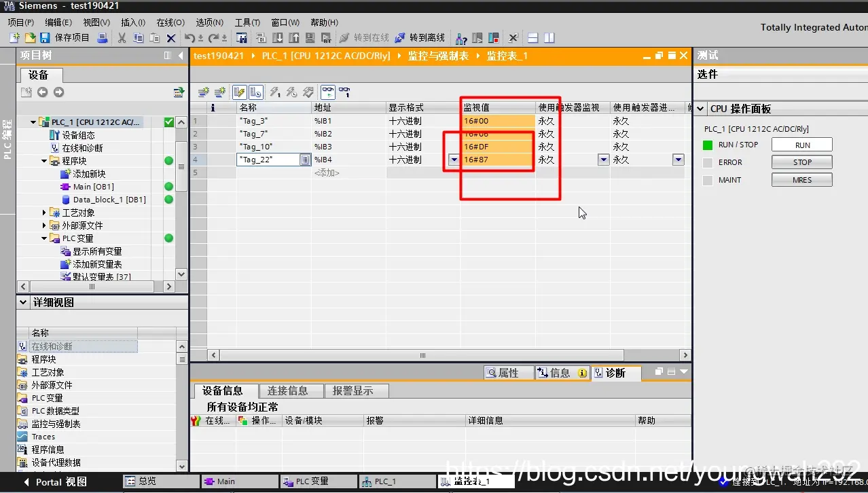Viewport: 868px width, 493px height.
Task: Click the modify with trigger icon
Action: coord(291,92)
